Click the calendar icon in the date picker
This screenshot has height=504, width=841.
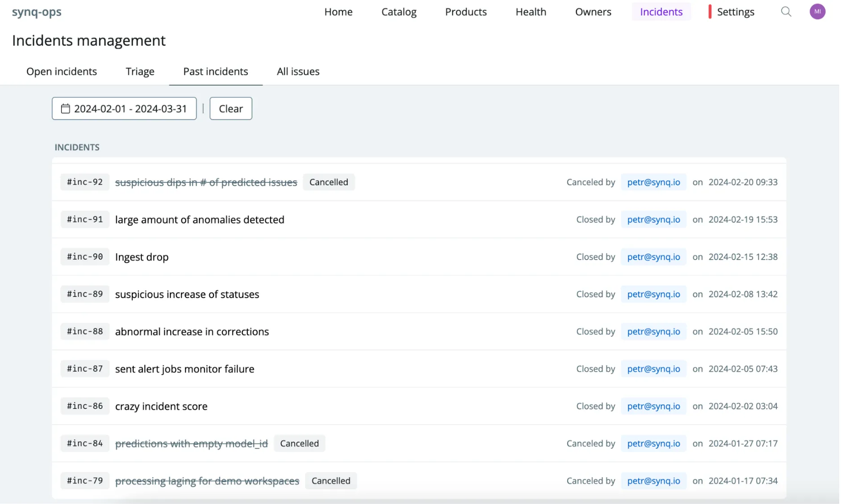point(66,109)
